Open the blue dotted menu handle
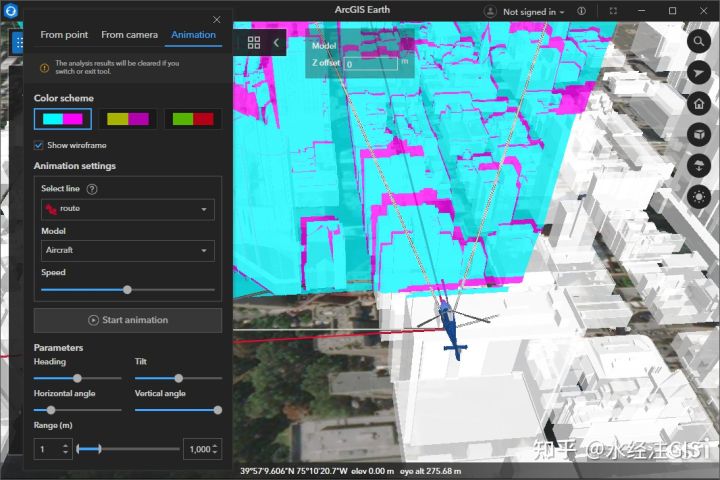 18,43
